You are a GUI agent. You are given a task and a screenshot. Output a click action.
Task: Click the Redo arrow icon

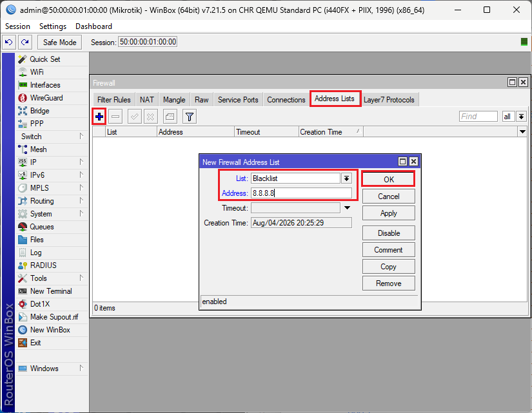[x=25, y=42]
